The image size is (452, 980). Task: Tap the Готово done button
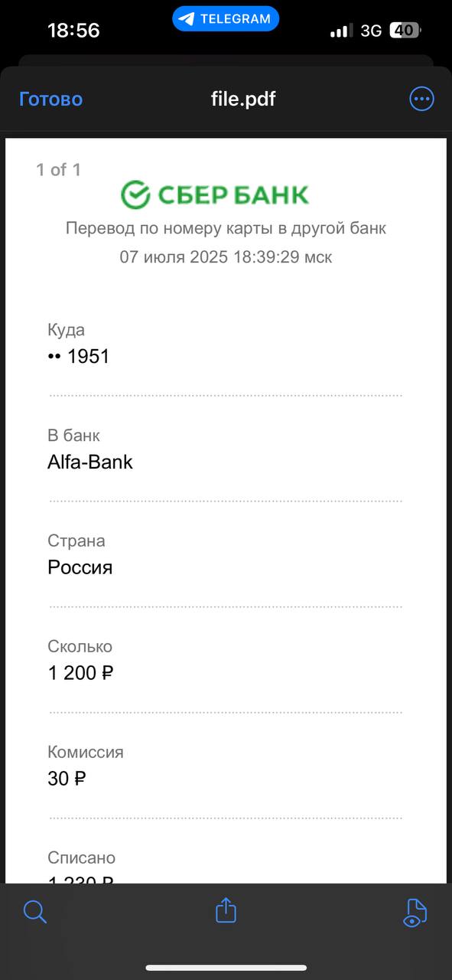click(50, 100)
